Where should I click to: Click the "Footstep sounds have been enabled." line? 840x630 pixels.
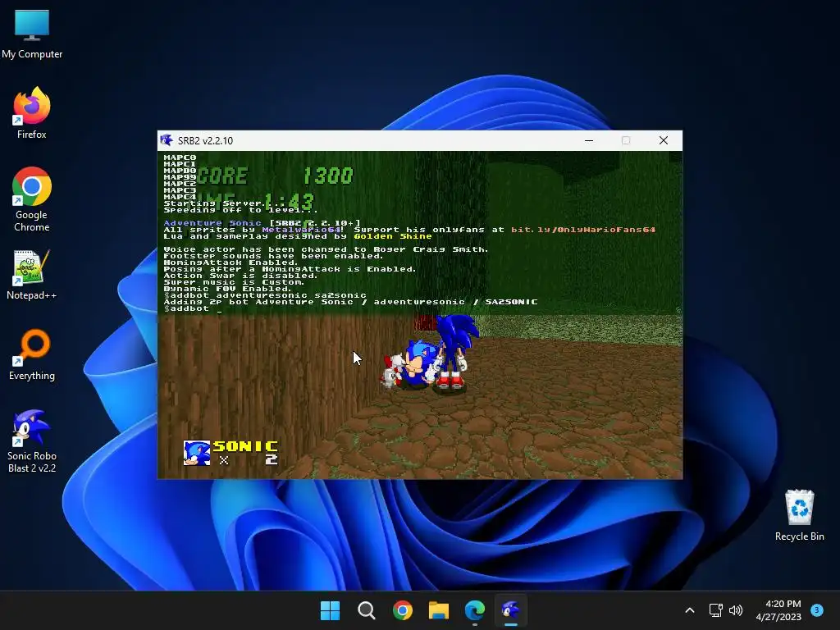coord(273,256)
